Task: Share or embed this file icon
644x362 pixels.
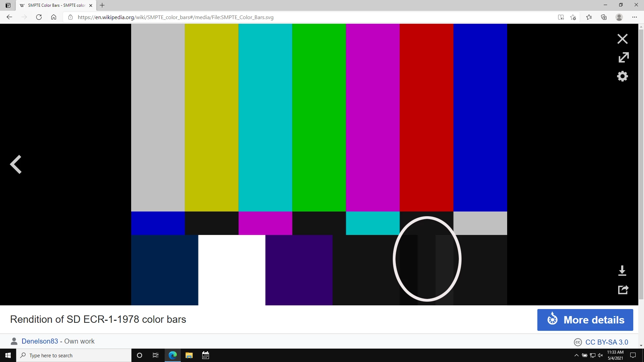Action: [x=623, y=290]
